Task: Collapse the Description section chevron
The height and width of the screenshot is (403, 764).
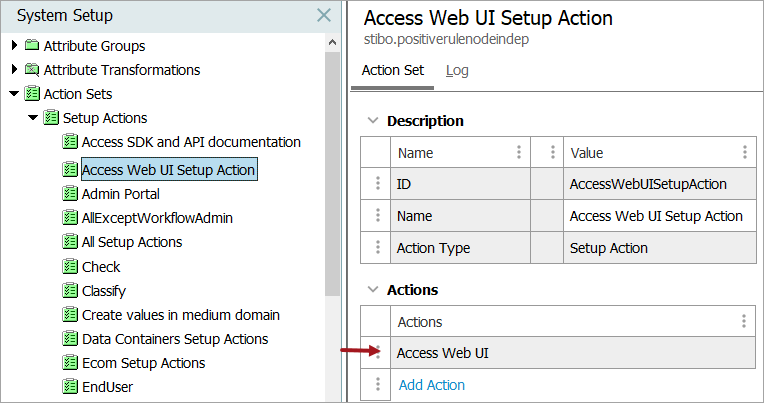Action: tap(373, 121)
